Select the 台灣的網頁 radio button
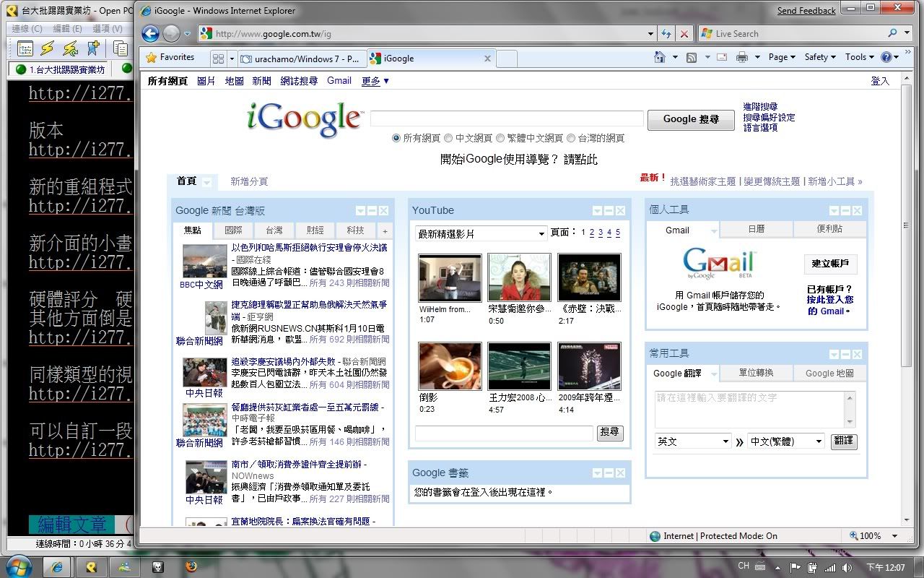The image size is (924, 578). [x=571, y=138]
